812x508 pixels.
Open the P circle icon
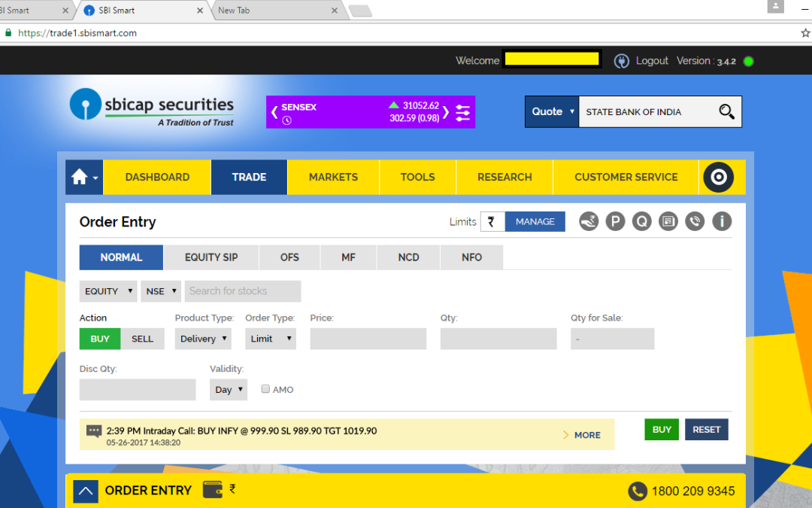coord(615,221)
